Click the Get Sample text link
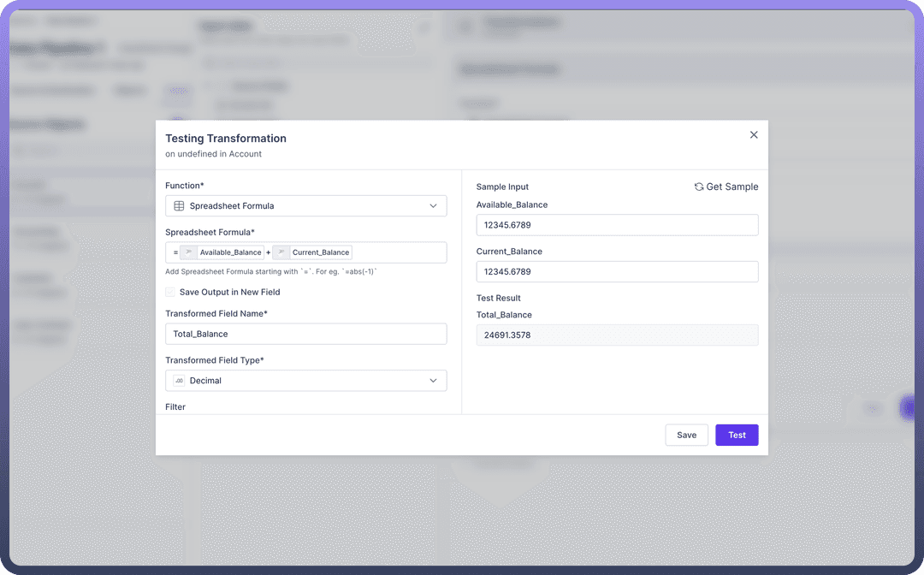Image resolution: width=924 pixels, height=575 pixels. point(732,187)
